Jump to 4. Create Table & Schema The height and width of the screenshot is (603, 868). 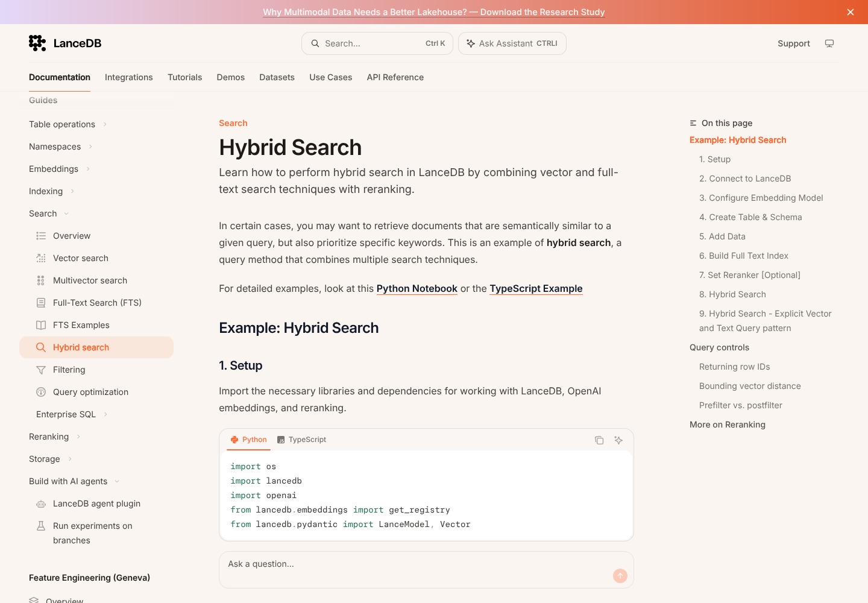(750, 217)
